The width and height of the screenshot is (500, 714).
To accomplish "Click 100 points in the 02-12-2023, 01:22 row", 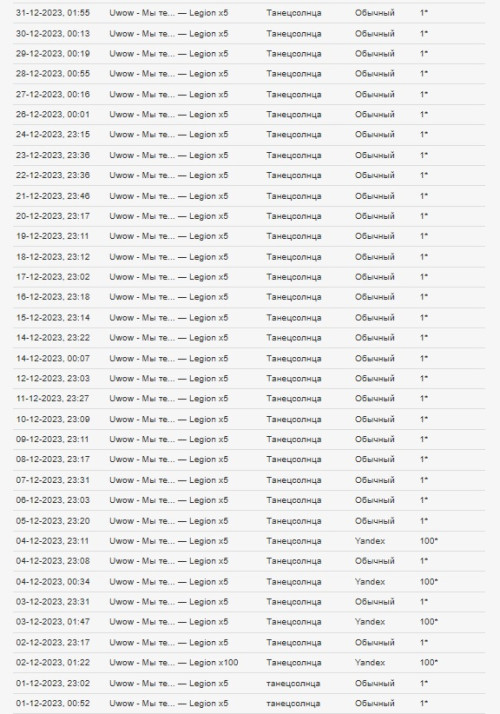I will tap(429, 663).
